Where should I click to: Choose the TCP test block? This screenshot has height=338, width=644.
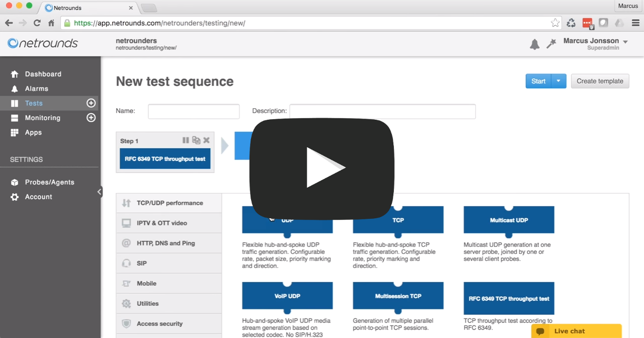tap(398, 220)
